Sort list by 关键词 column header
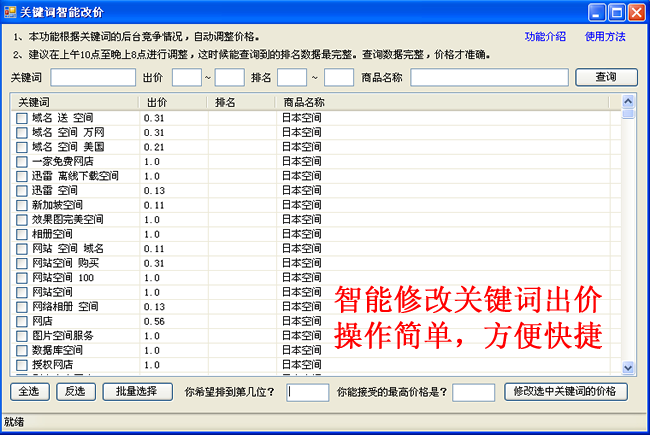This screenshot has height=435, width=650. [x=73, y=102]
